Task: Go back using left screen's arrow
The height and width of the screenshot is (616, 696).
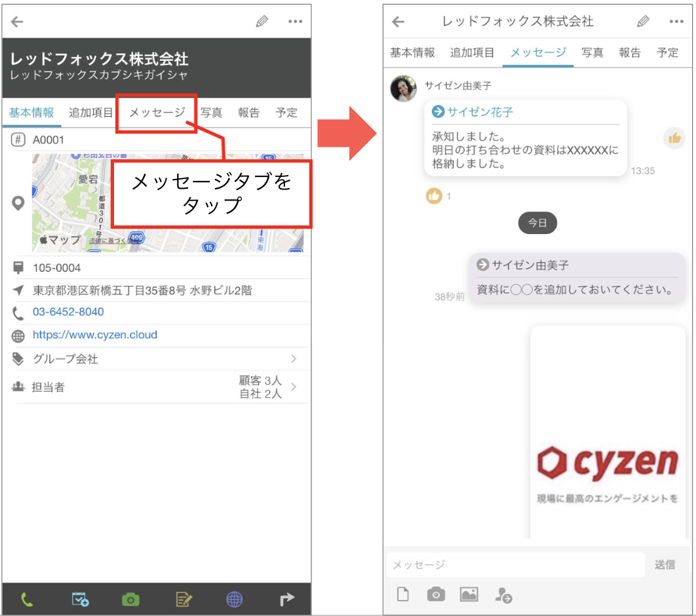Action: click(17, 22)
